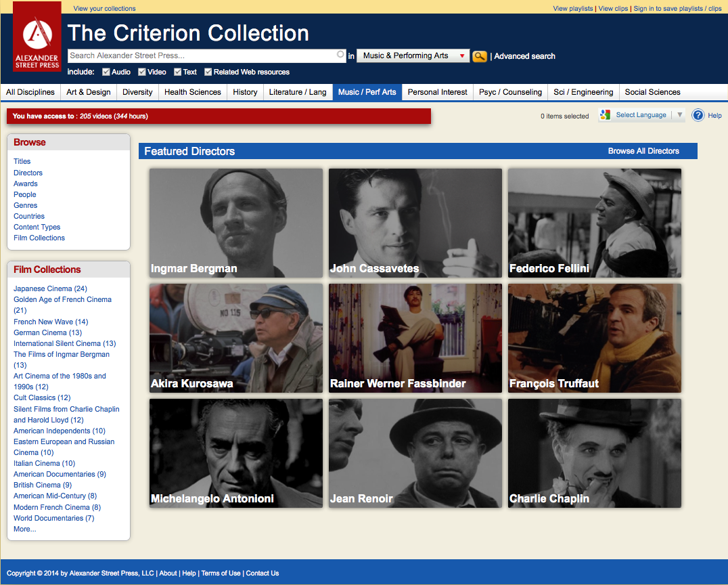The image size is (728, 585).
Task: Open the Literature / Lang tab
Action: pos(298,92)
